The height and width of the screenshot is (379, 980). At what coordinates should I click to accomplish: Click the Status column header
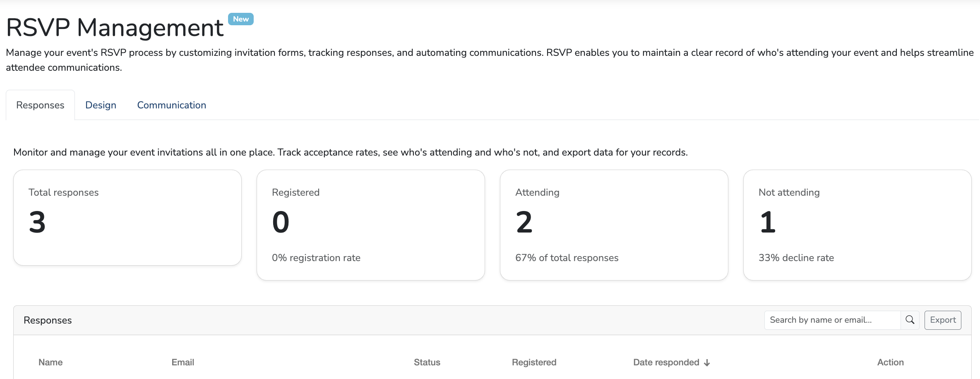point(427,362)
